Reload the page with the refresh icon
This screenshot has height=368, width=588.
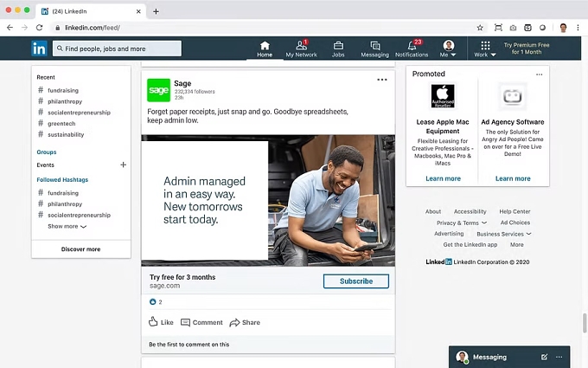(40, 28)
